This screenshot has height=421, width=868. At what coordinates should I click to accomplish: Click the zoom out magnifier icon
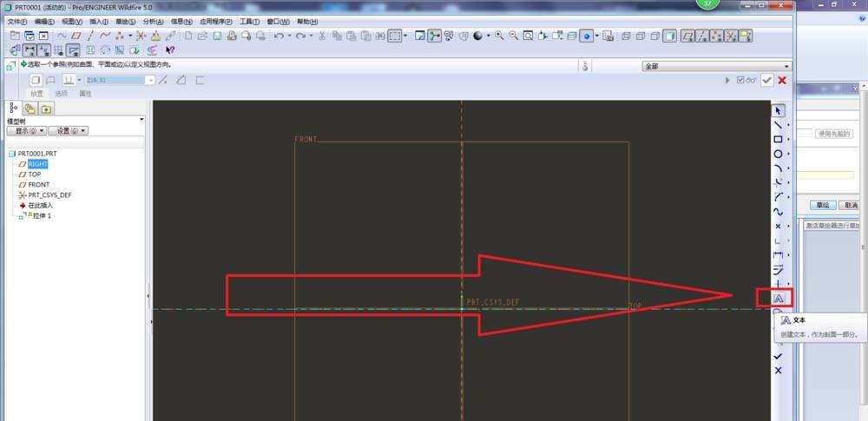click(514, 36)
